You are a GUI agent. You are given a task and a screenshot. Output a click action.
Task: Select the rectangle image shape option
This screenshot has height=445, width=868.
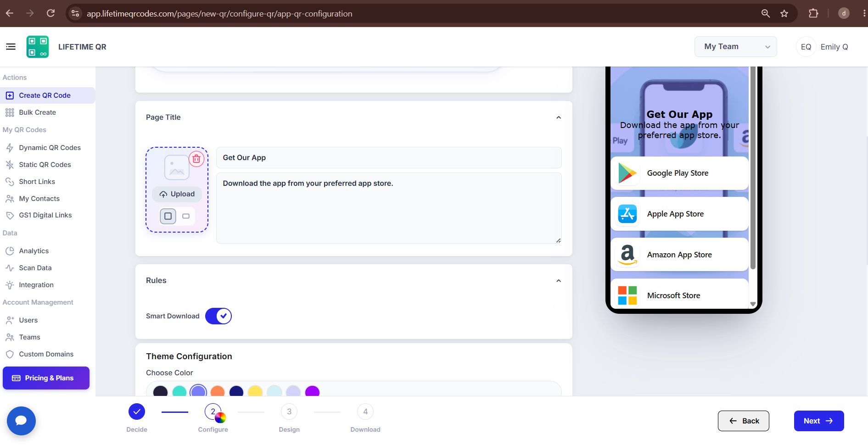tap(186, 216)
